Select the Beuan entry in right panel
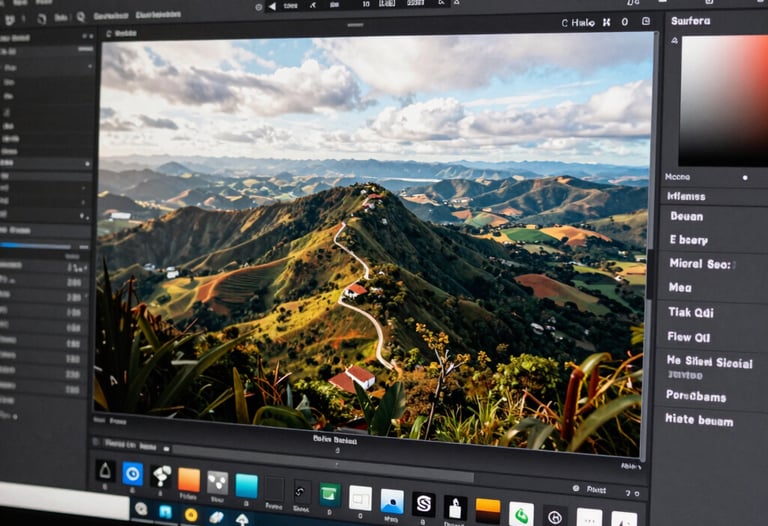This screenshot has width=768, height=526. [687, 216]
